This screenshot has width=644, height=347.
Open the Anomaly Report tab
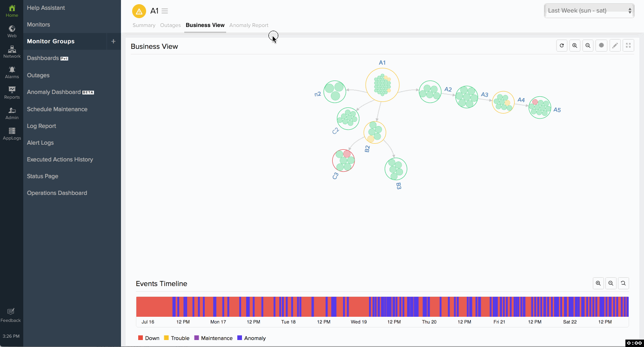(x=248, y=25)
